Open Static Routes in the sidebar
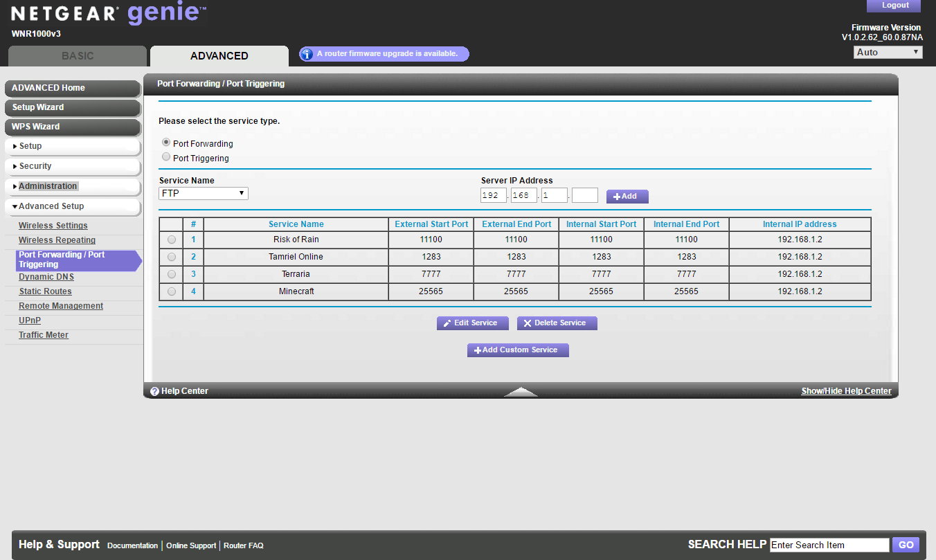This screenshot has height=560, width=936. click(x=45, y=291)
